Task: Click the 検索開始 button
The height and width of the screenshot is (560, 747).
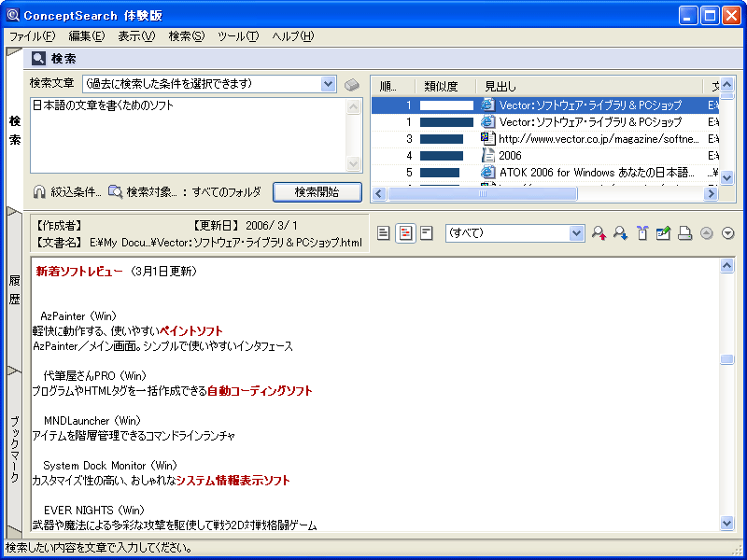Action: [317, 192]
